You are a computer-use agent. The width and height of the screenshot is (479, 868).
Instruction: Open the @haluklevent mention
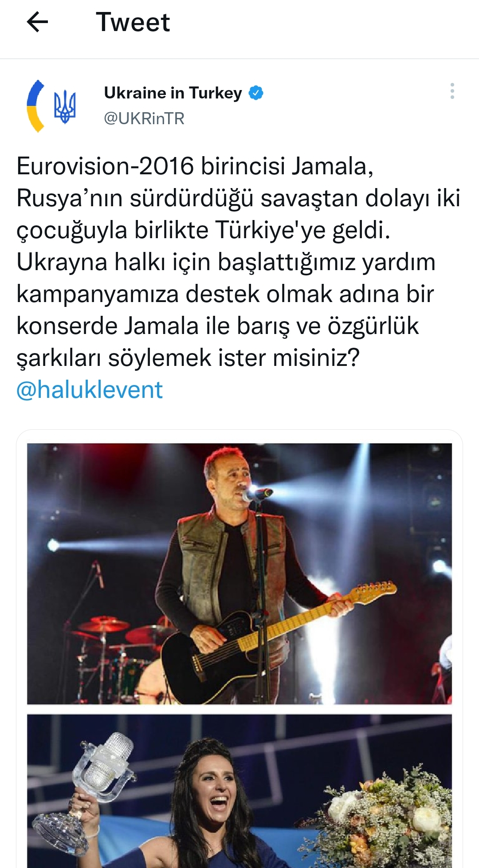(90, 390)
